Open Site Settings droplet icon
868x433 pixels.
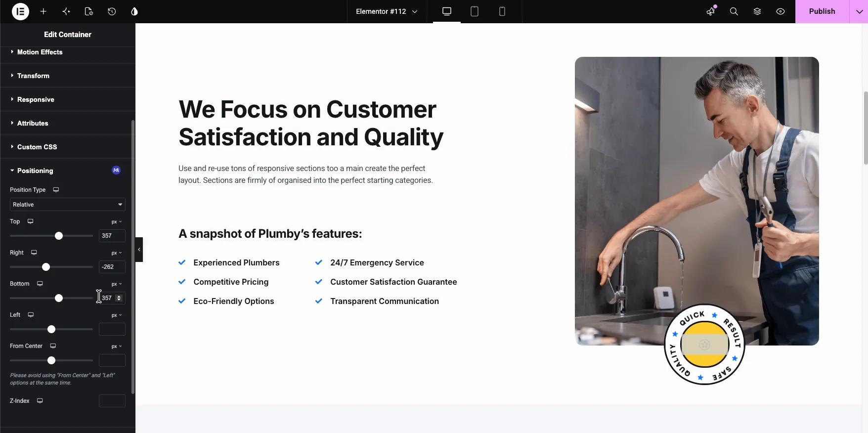coord(134,11)
